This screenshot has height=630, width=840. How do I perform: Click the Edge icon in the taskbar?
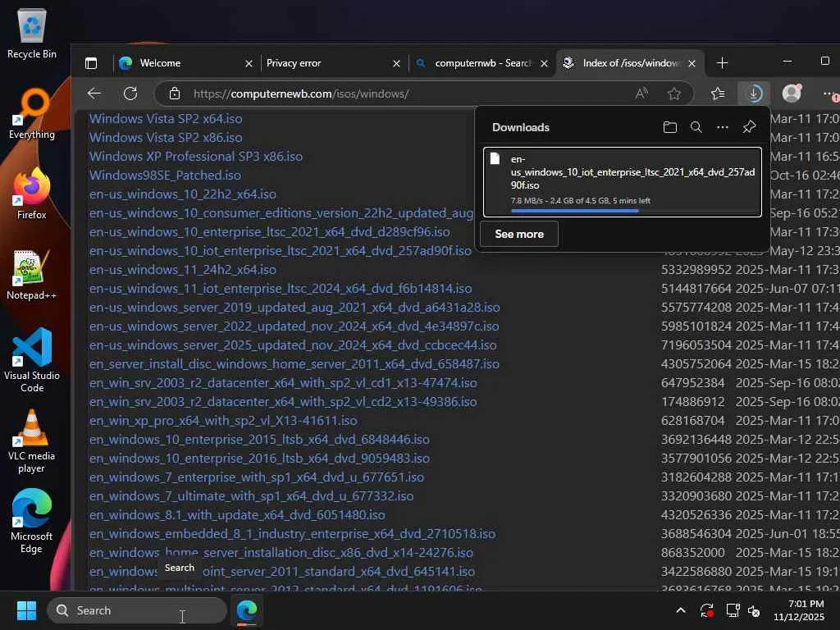247,610
